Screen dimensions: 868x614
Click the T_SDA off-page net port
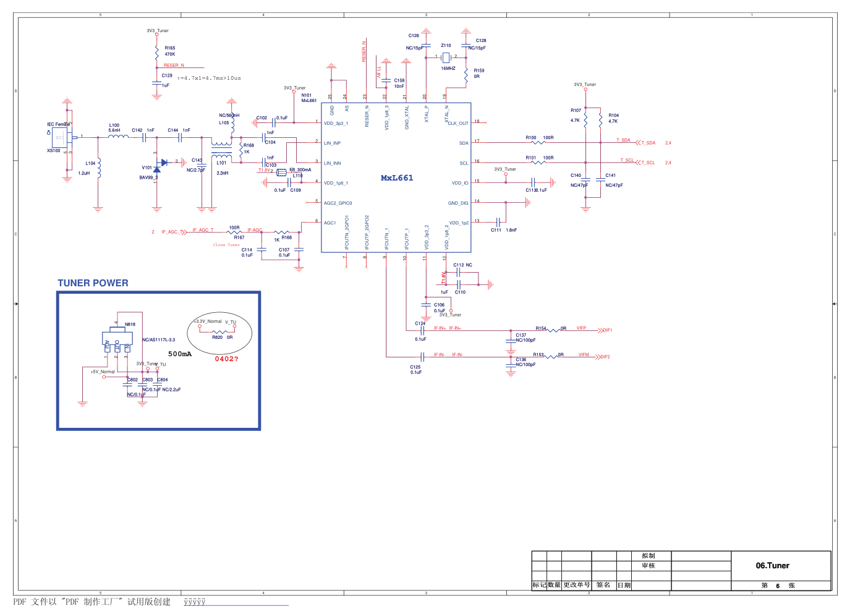point(647,143)
